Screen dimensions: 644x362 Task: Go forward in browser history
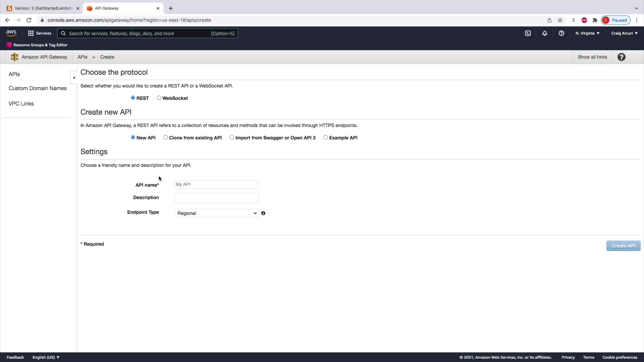pos(18,20)
